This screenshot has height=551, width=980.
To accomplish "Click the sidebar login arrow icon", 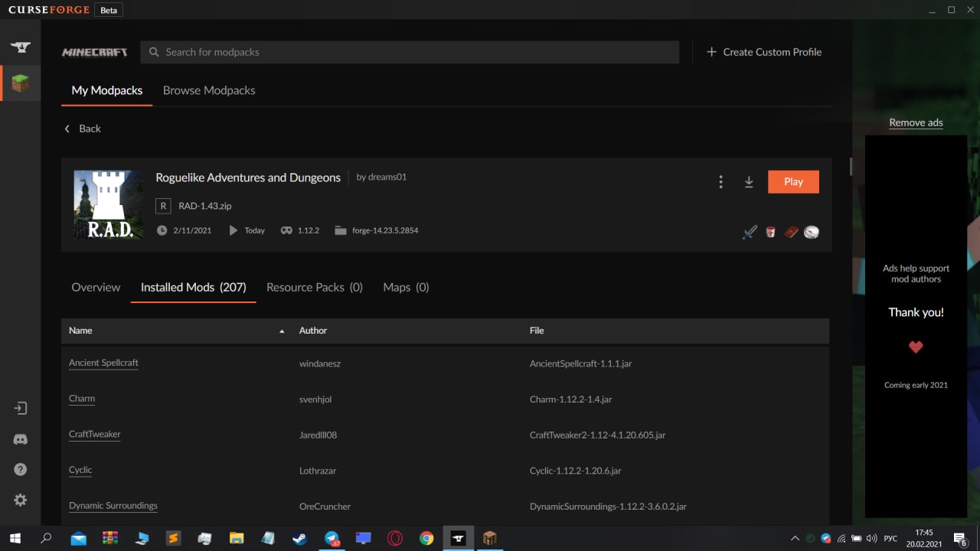I will (21, 408).
